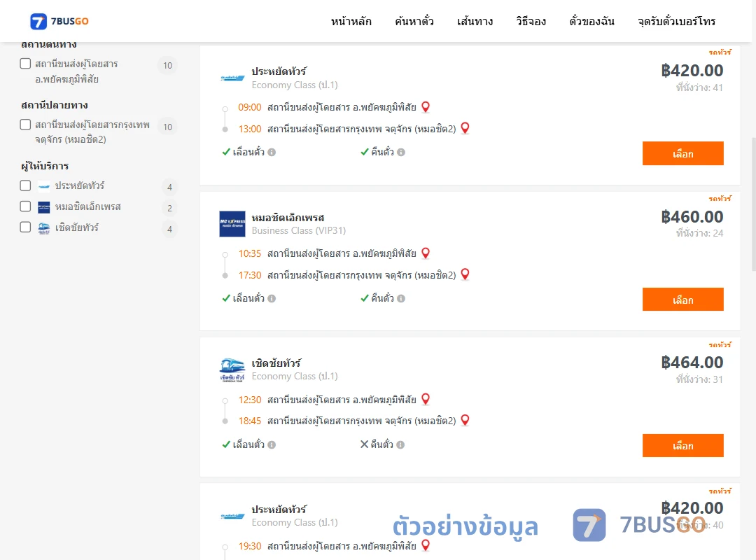Click arrival time 17:30
Viewport: 756px width, 560px height.
pos(249,275)
